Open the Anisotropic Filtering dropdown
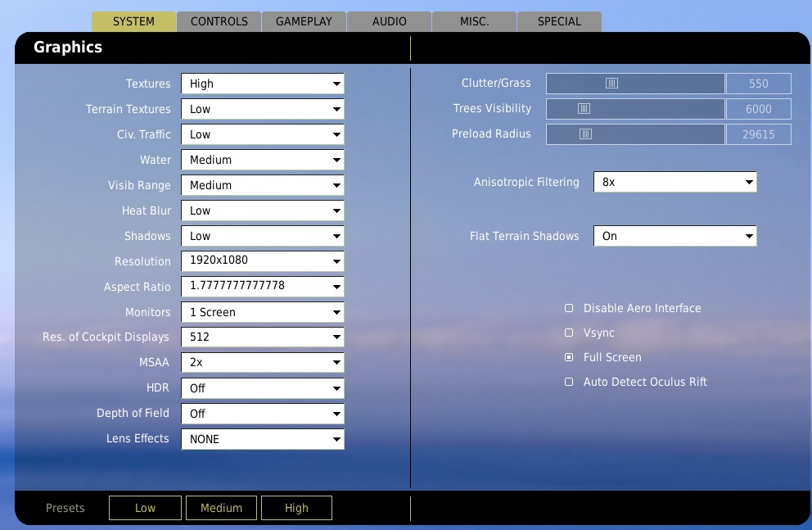 (674, 182)
